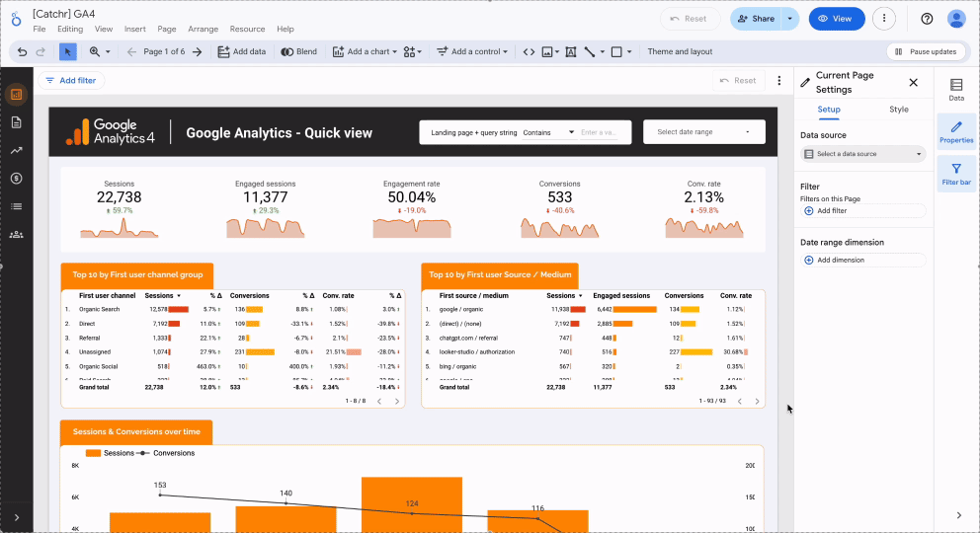Viewport: 980px width, 533px height.
Task: Open the zoom level dropdown arrow
Action: pos(108,51)
